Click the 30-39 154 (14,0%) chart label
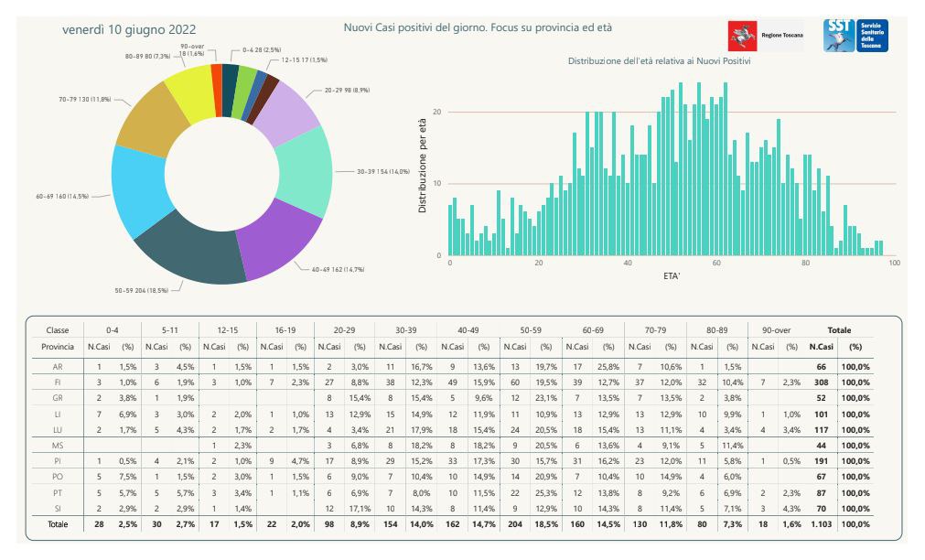Image resolution: width=925 pixels, height=560 pixels. (382, 172)
